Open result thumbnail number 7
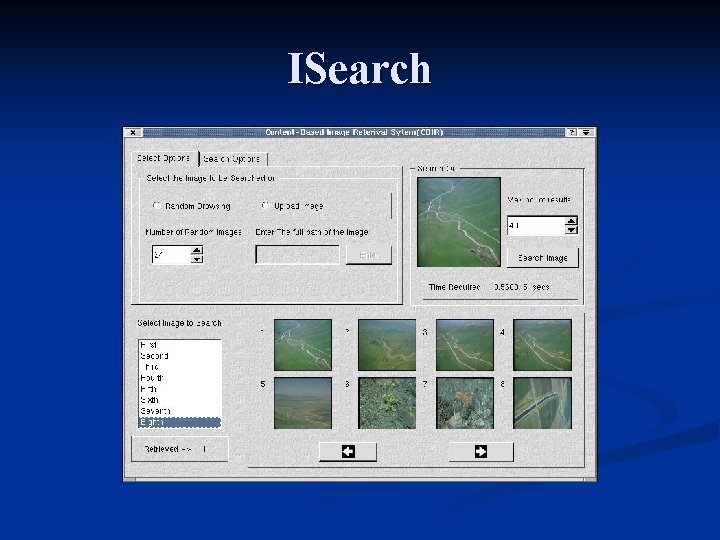720x540 pixels. click(x=465, y=403)
